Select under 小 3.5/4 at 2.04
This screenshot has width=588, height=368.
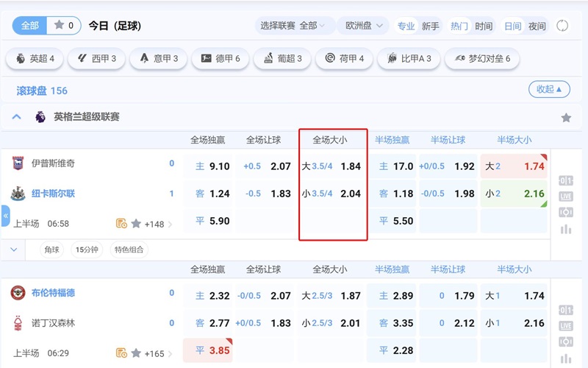[331, 194]
